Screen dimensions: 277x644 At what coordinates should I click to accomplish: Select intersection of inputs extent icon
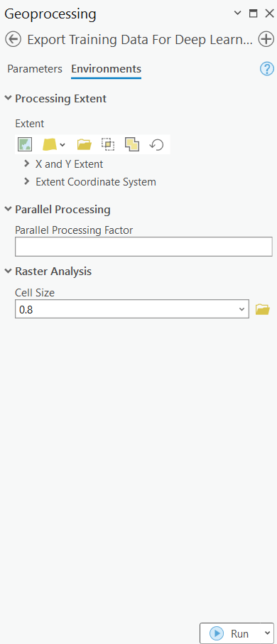(x=108, y=144)
